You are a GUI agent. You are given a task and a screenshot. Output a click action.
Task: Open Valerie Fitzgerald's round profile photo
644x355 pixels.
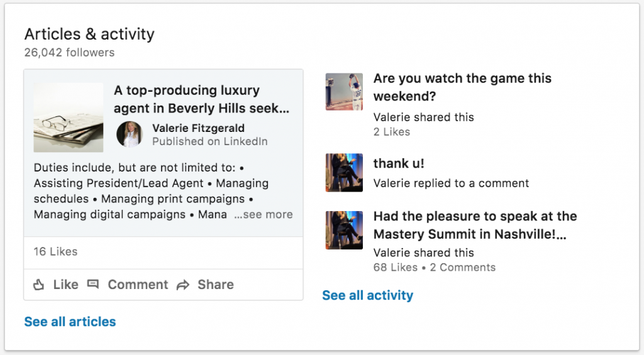point(130,134)
